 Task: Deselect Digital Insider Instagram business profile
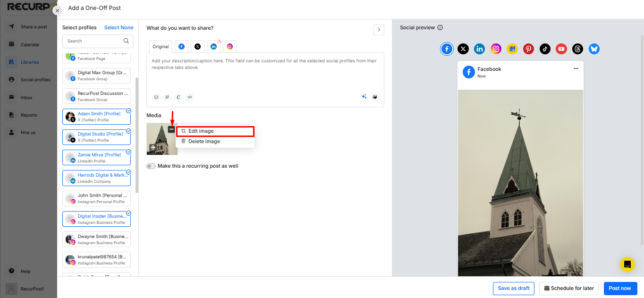[x=96, y=219]
